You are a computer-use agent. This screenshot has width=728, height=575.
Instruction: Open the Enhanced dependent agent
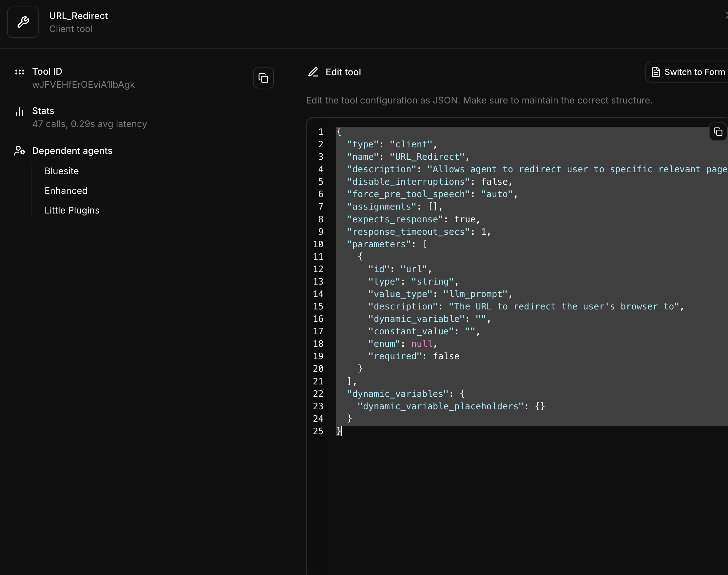tap(66, 191)
